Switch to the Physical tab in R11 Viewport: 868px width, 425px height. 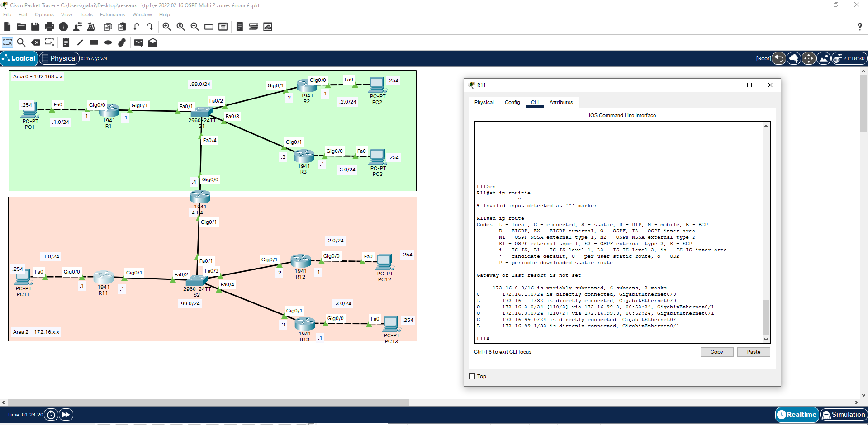(x=484, y=102)
